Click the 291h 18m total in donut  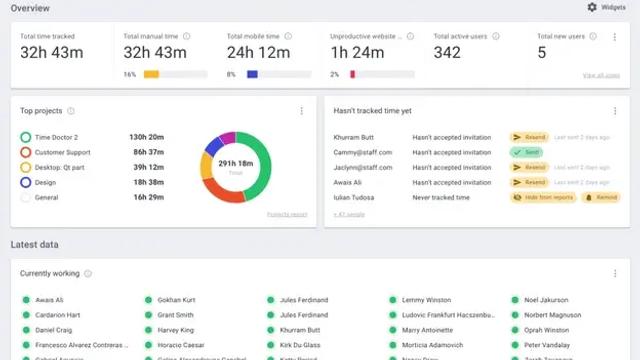click(236, 163)
